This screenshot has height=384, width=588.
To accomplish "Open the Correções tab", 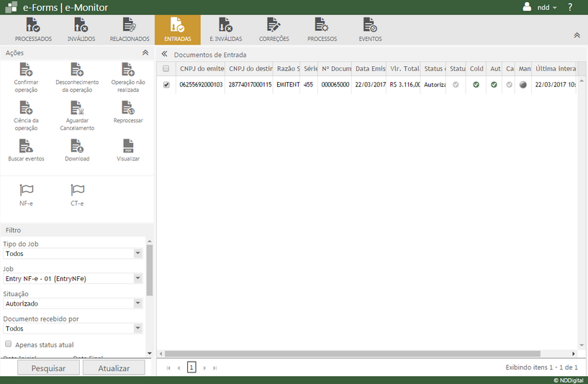I will tap(273, 30).
